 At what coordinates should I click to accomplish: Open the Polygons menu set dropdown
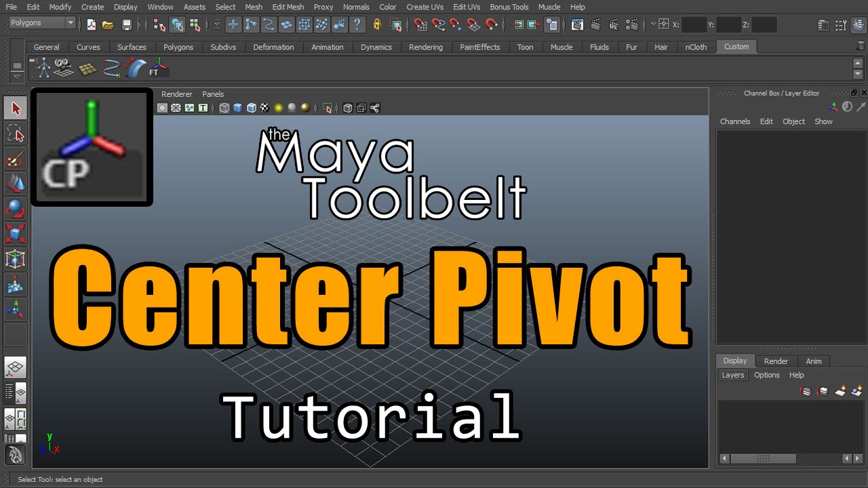(42, 23)
